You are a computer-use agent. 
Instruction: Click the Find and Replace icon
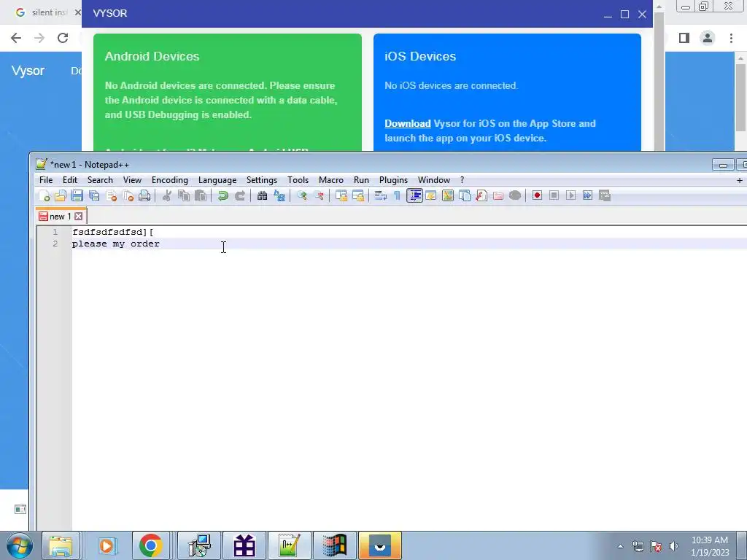point(279,195)
